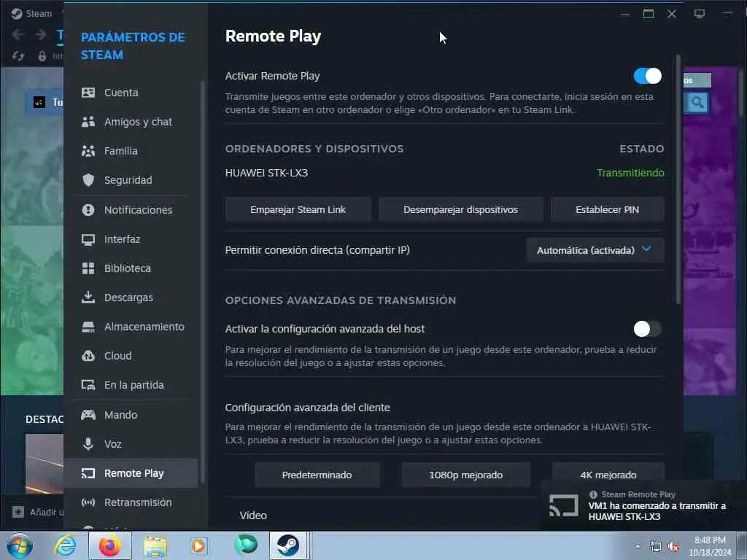The height and width of the screenshot is (560, 747).
Task: Open Firefox from the taskbar
Action: point(110,545)
